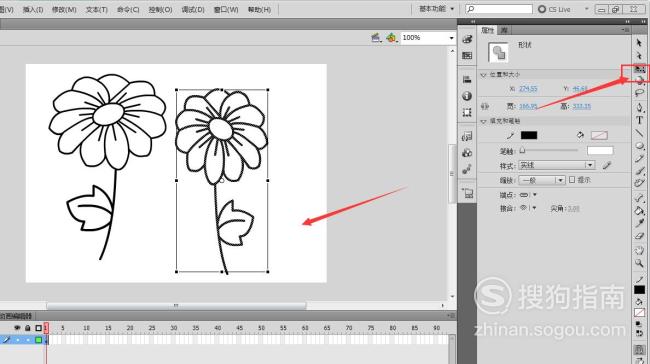Open the collapsed Transform panel icon

(x=467, y=112)
